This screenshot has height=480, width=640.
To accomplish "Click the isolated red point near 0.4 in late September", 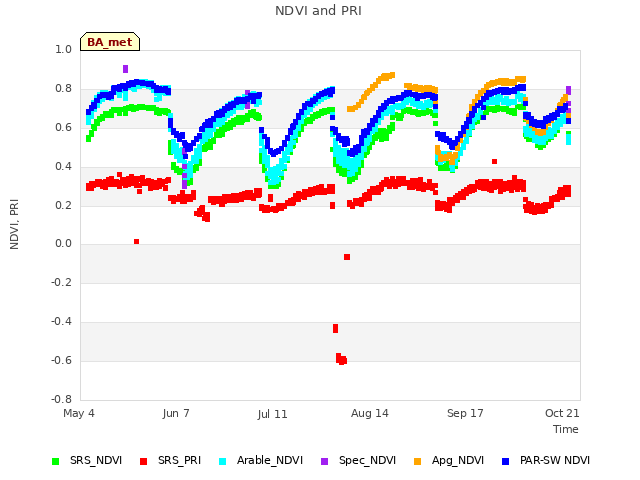I will pyautogui.click(x=494, y=162).
